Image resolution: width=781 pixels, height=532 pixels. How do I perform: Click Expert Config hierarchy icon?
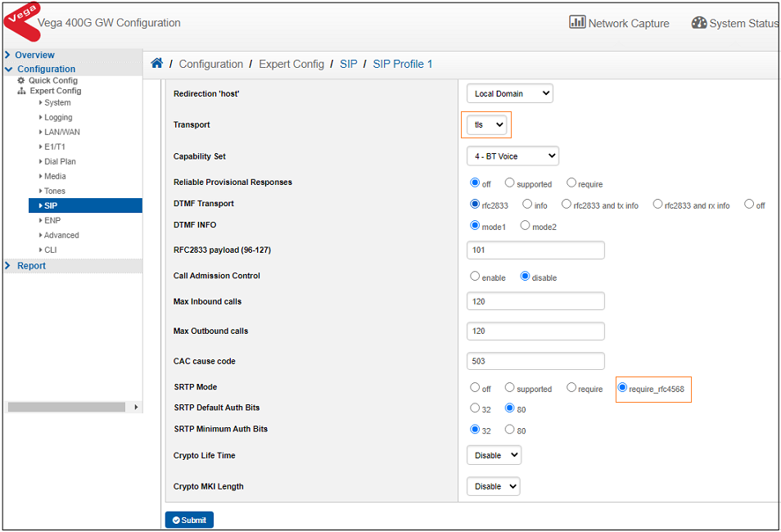pos(21,91)
